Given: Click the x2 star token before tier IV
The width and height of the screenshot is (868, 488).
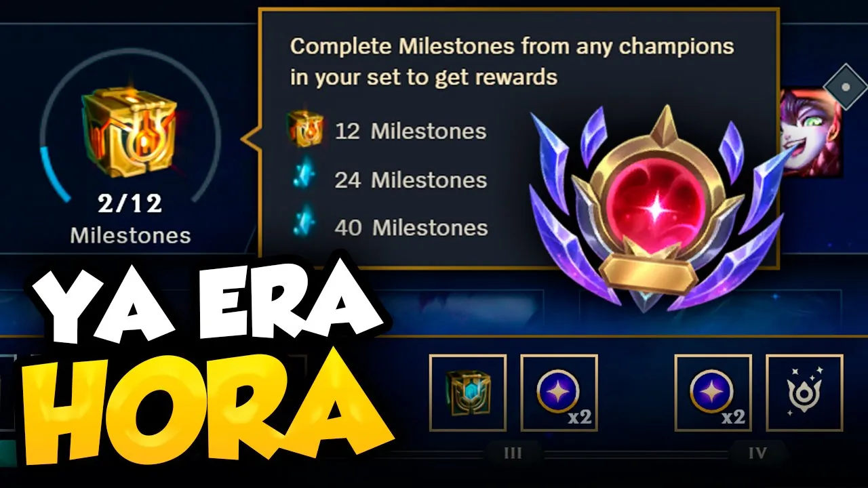Looking at the screenshot, I should (713, 393).
